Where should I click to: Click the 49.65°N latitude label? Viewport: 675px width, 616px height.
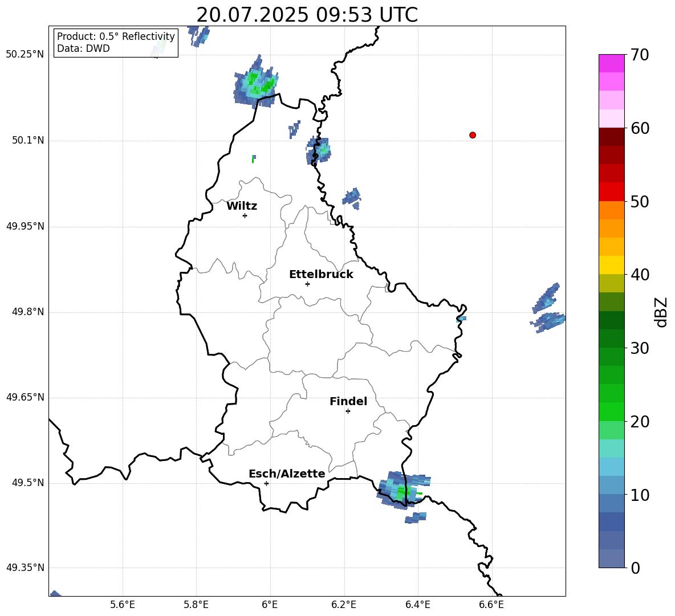click(x=25, y=397)
